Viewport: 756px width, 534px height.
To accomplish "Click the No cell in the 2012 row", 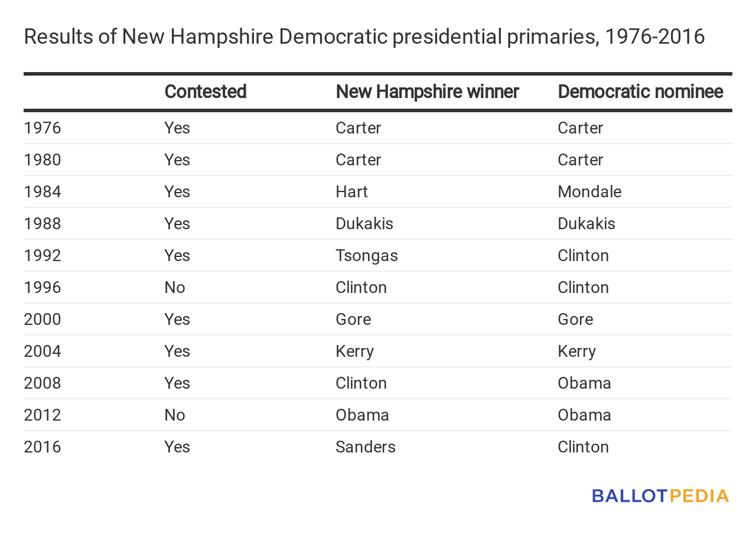I will tap(175, 415).
